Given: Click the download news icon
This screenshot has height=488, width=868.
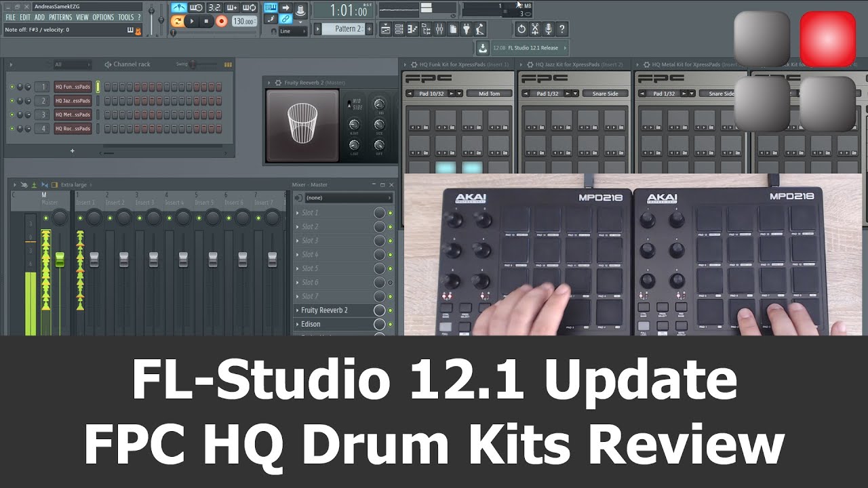Looking at the screenshot, I should click(x=483, y=48).
